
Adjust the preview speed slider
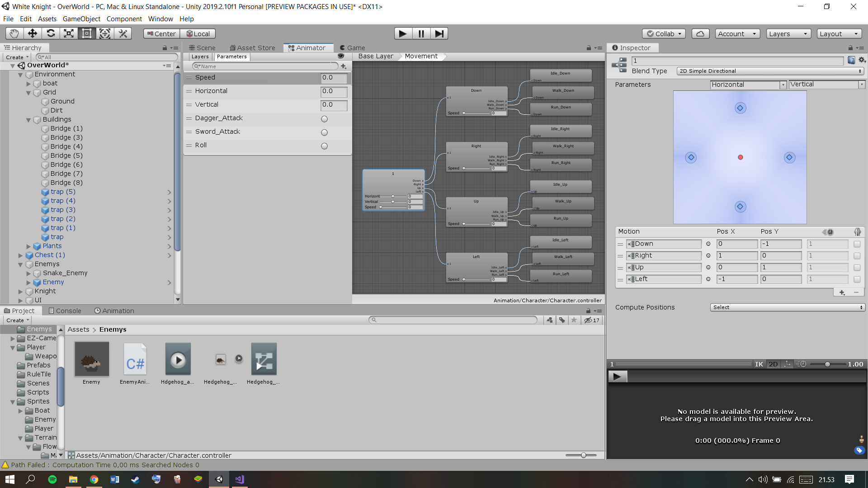click(x=827, y=364)
